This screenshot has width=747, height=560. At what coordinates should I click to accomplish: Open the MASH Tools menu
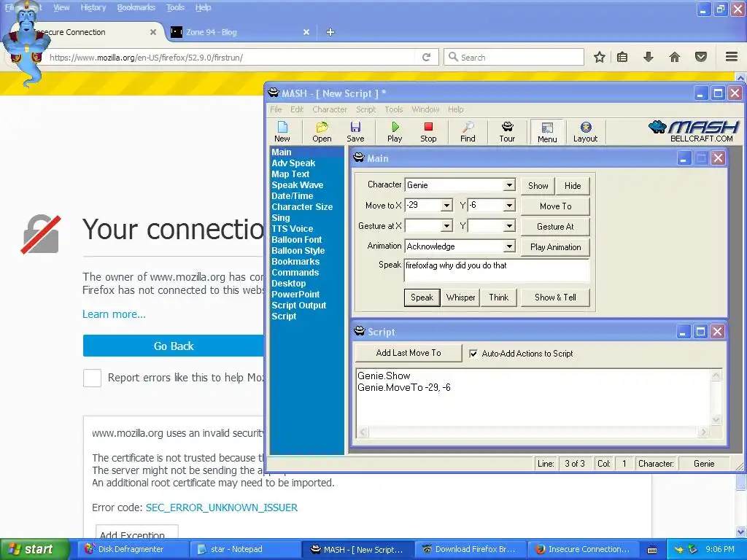point(393,109)
